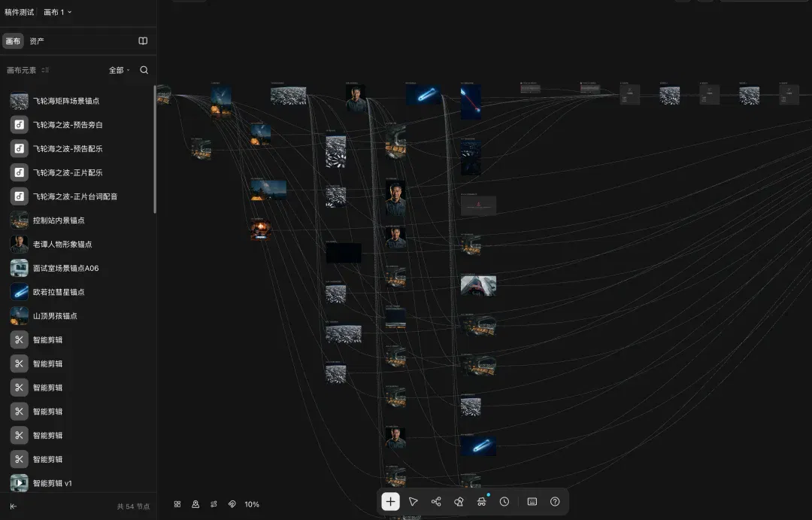812x520 pixels.
Task: Select the 智能剪辑 v1 list row
Action: (77, 482)
